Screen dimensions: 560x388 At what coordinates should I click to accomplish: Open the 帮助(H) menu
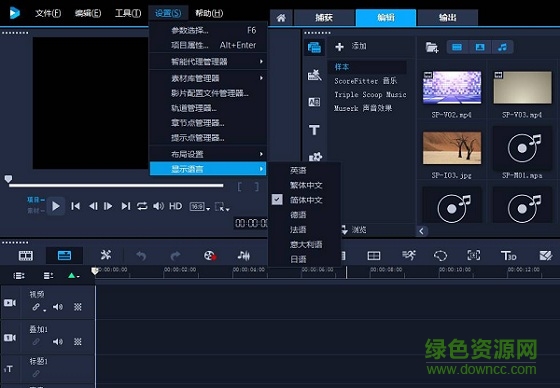coord(209,13)
